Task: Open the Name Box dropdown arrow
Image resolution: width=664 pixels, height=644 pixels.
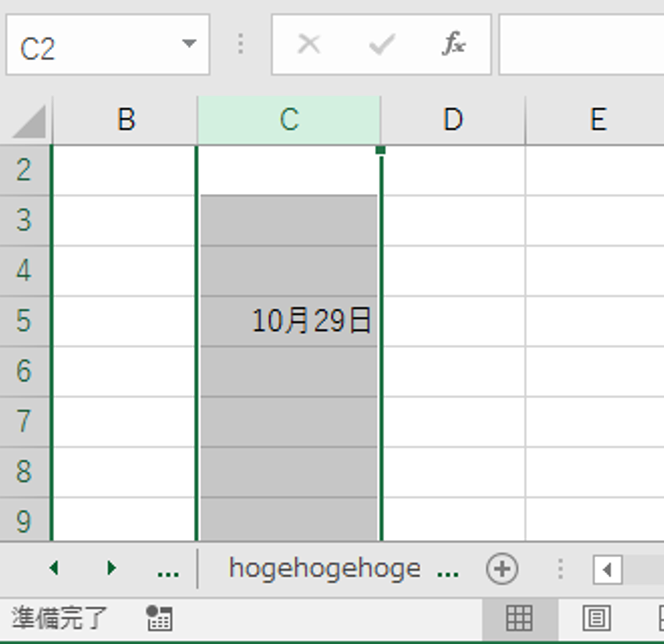Action: (x=189, y=43)
